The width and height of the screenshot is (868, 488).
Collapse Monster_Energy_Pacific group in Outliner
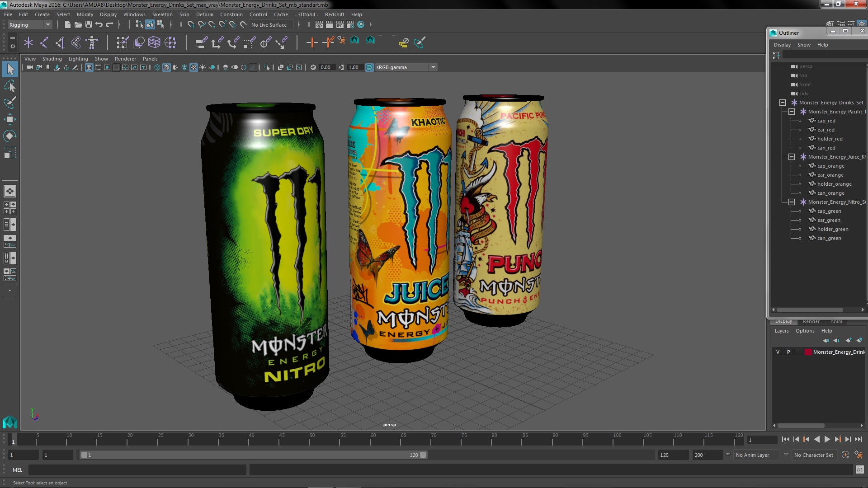click(792, 112)
